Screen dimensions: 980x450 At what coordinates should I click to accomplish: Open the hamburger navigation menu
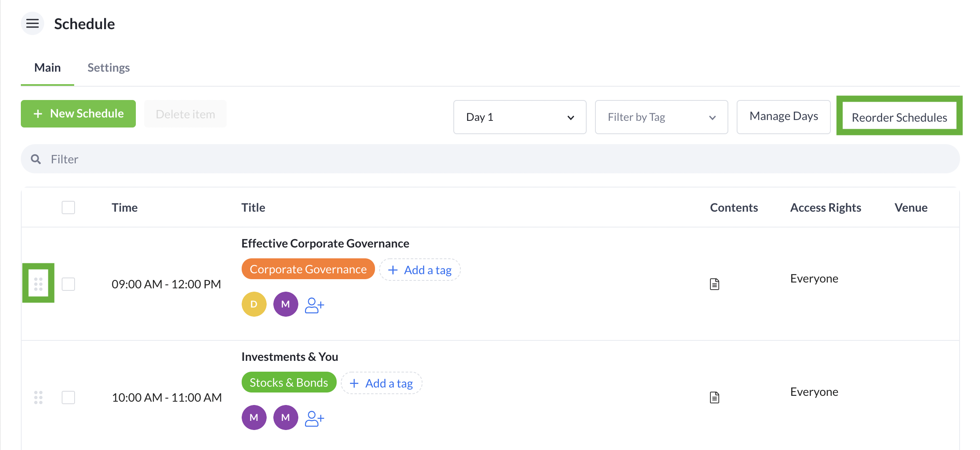[x=32, y=24]
